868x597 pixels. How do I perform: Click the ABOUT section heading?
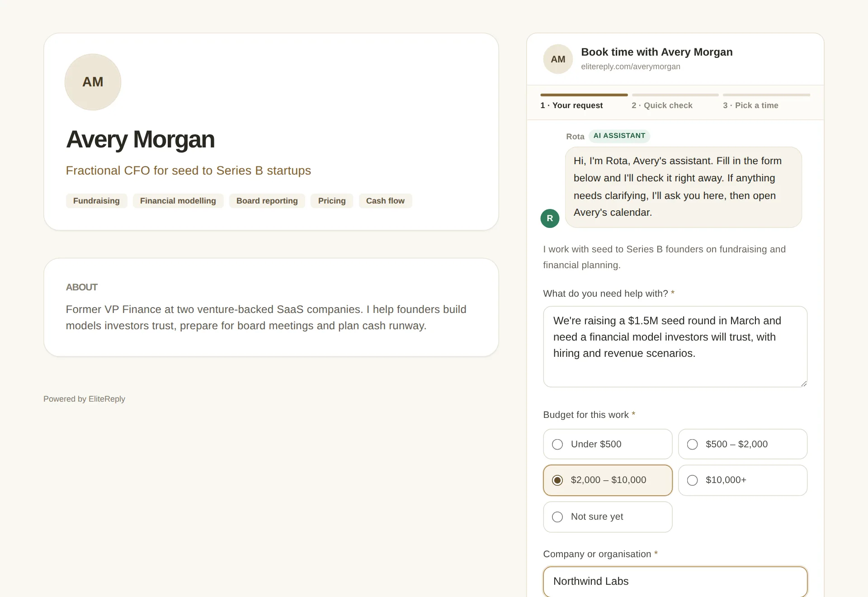click(82, 287)
